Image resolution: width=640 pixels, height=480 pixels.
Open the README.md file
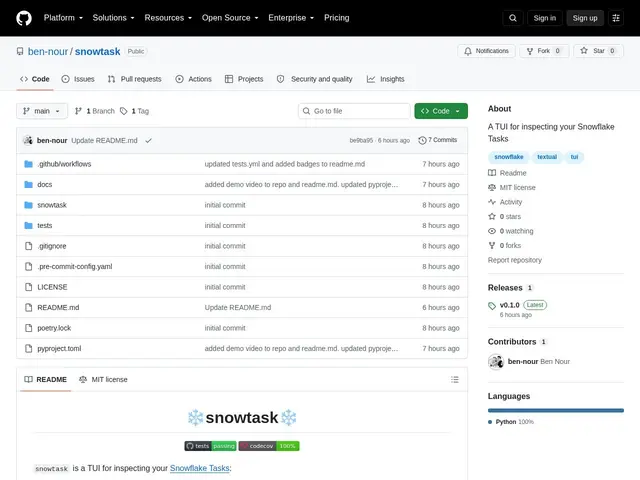pyautogui.click(x=58, y=307)
